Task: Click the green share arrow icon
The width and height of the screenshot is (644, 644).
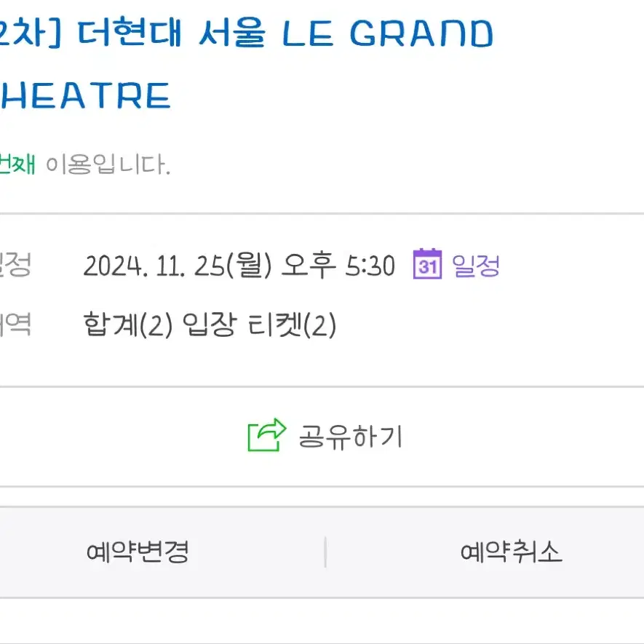Action: click(x=267, y=435)
